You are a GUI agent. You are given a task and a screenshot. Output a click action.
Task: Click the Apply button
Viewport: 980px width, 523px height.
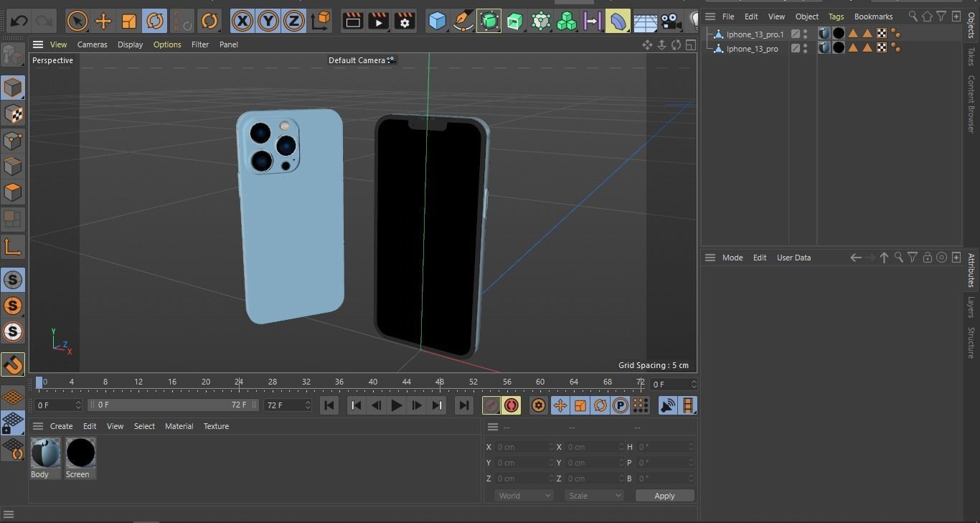coord(664,496)
